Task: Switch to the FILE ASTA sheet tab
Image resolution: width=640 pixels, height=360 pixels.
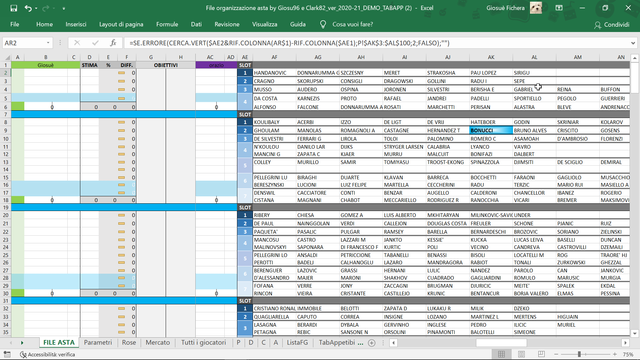Action: (x=59, y=342)
